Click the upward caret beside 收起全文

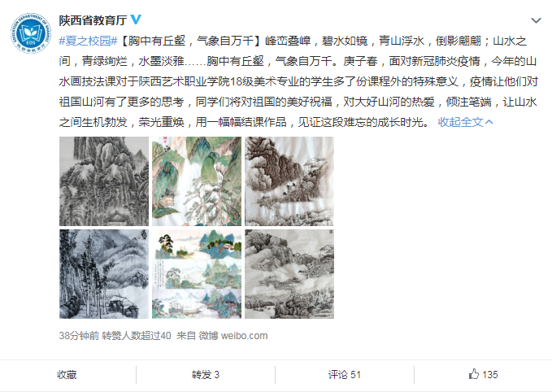click(x=489, y=122)
